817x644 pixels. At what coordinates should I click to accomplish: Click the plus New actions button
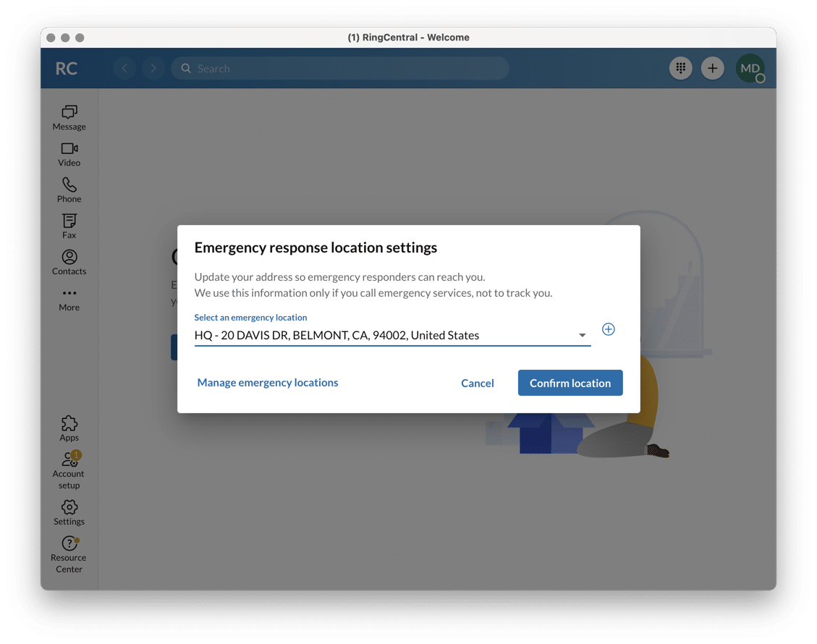click(x=713, y=69)
